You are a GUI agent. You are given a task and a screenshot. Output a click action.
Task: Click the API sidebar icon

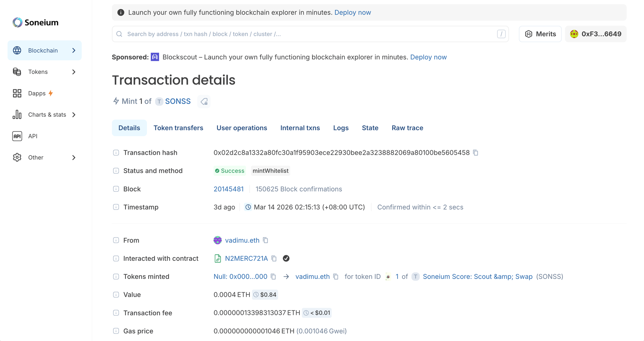click(17, 136)
